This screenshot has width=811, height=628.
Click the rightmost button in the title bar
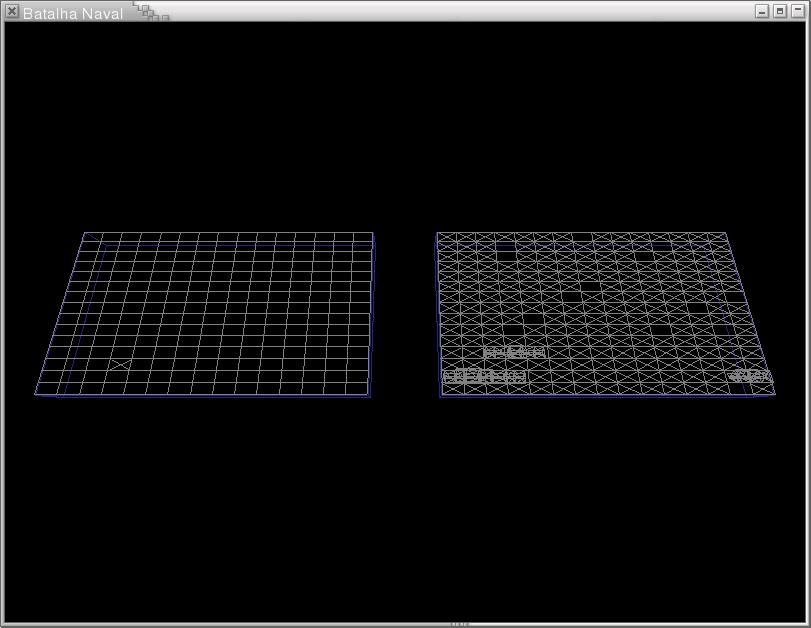pos(797,12)
